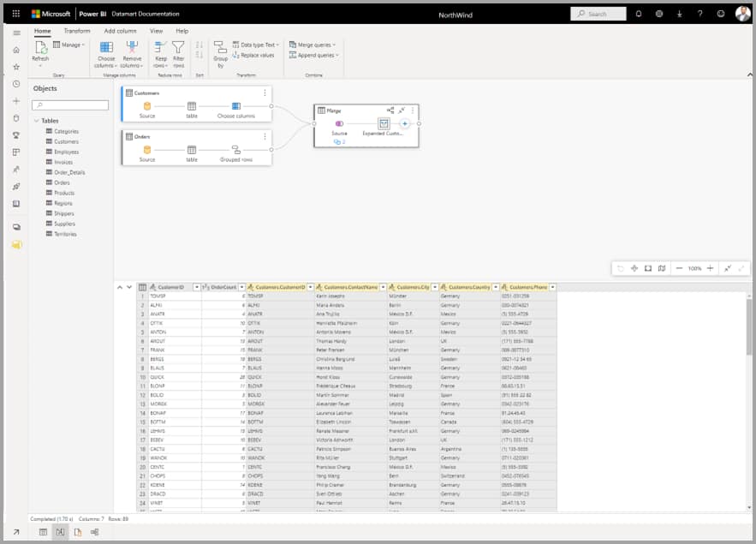Select the Choose columns tool
The height and width of the screenshot is (544, 756).
108,53
